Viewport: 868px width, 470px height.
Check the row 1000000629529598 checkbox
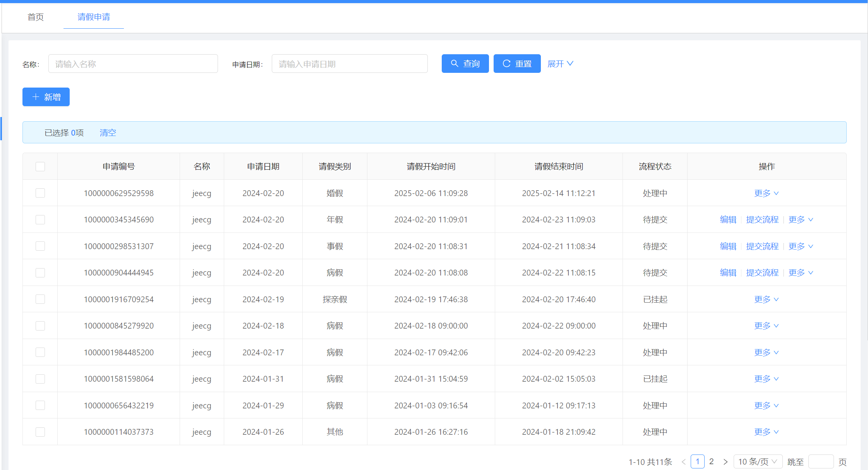40,193
